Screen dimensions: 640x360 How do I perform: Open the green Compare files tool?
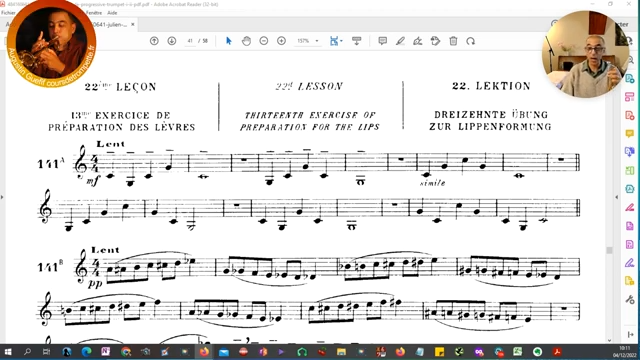click(x=629, y=171)
